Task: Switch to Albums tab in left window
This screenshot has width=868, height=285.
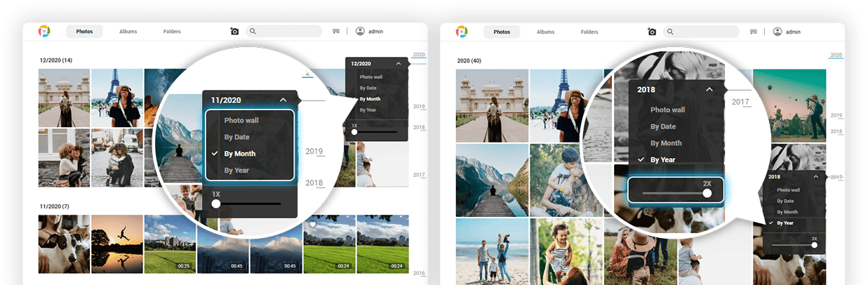Action: pyautogui.click(x=128, y=32)
